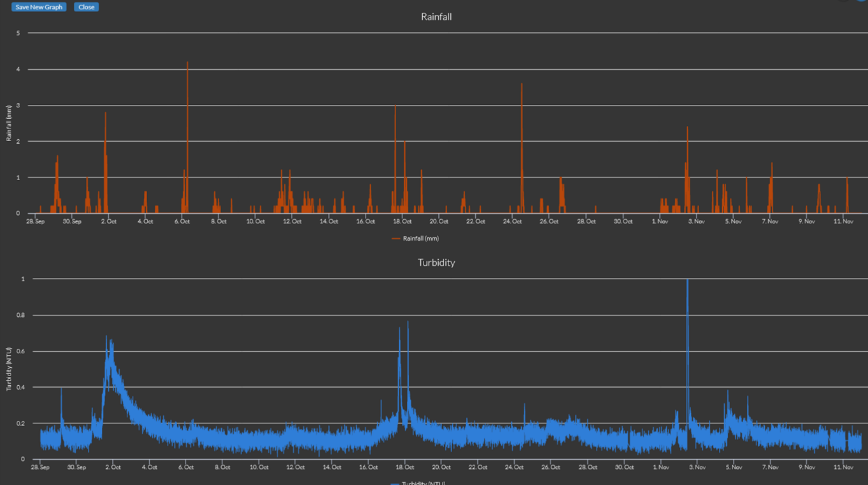Select the Turbidity chart title
The height and width of the screenshot is (485, 868).
tap(436, 262)
